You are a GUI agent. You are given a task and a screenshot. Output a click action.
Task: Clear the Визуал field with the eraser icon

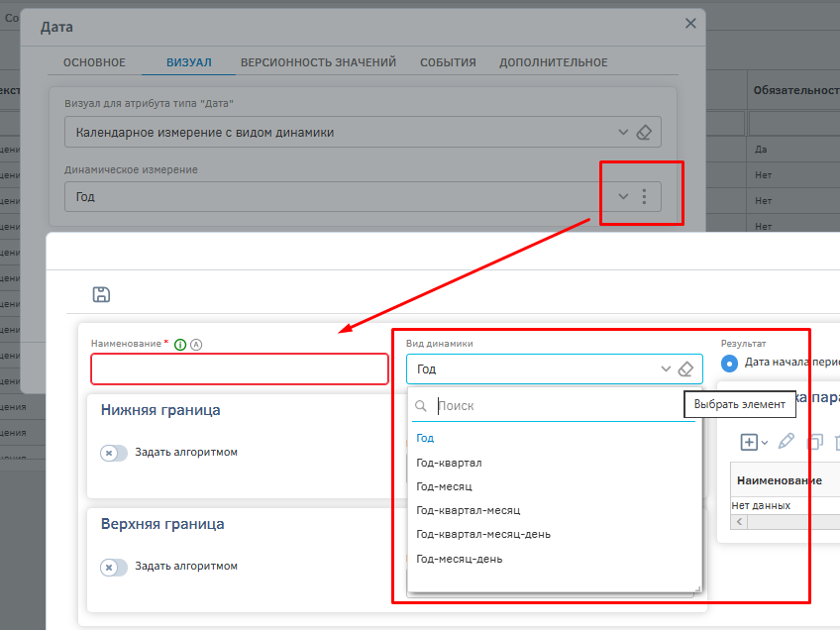coord(644,132)
